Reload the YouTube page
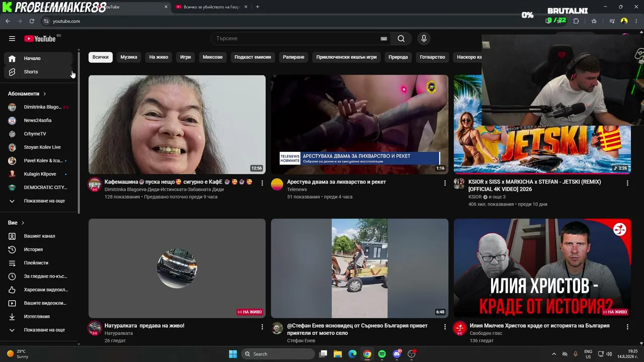 (32, 21)
